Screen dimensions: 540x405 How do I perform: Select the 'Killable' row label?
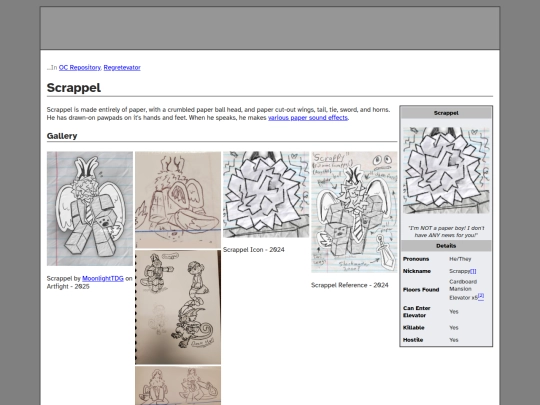pos(414,328)
